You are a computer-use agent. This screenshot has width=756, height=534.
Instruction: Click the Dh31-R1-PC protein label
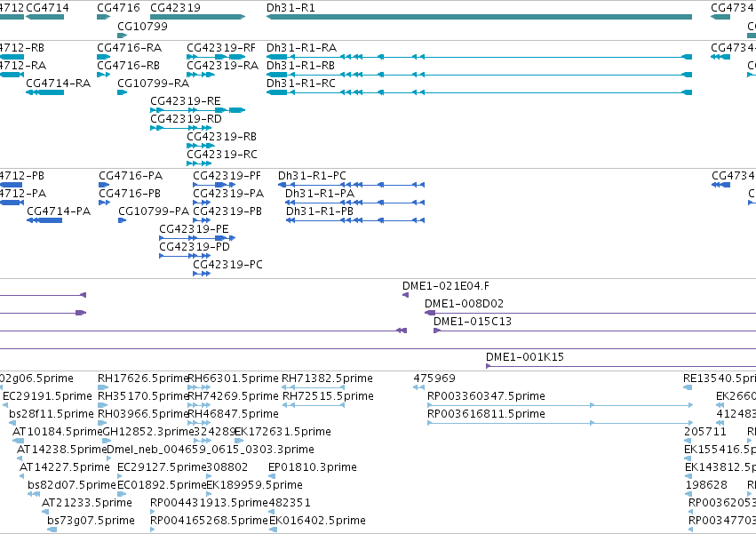point(313,176)
